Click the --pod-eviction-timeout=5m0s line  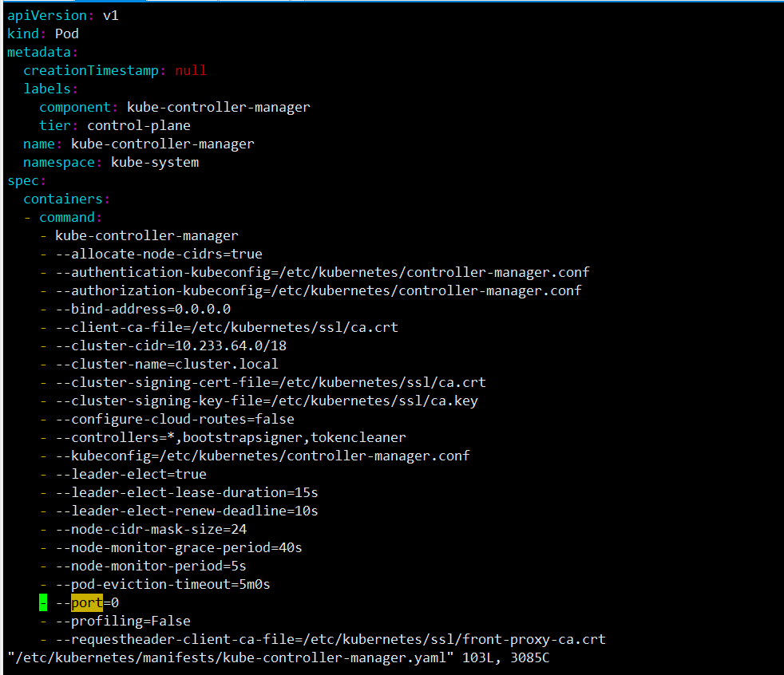[163, 584]
